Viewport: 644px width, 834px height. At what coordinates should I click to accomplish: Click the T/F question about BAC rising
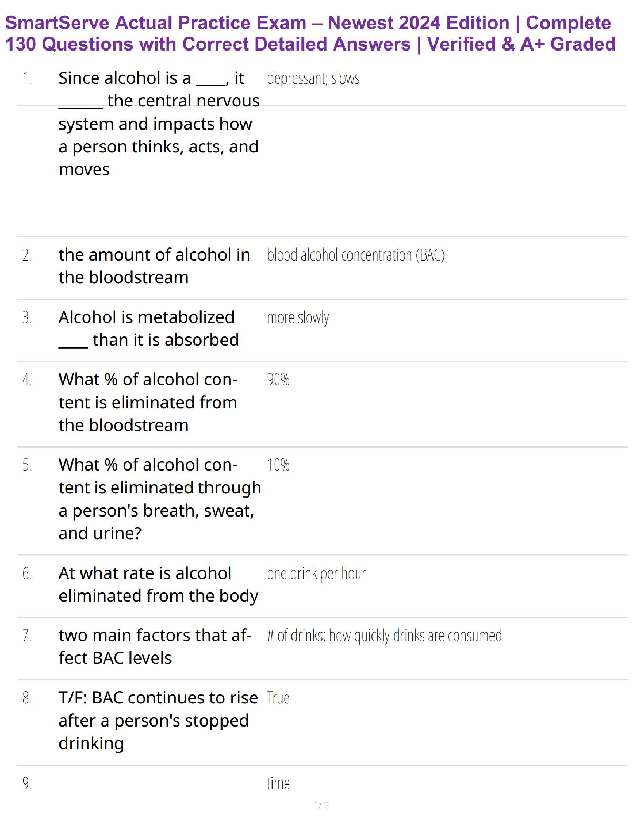coord(158,720)
